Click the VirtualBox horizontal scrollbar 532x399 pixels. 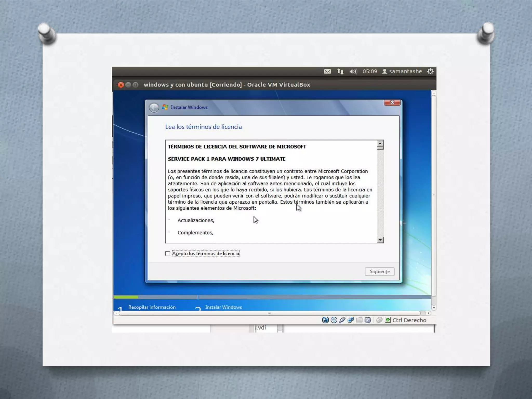[269, 313]
